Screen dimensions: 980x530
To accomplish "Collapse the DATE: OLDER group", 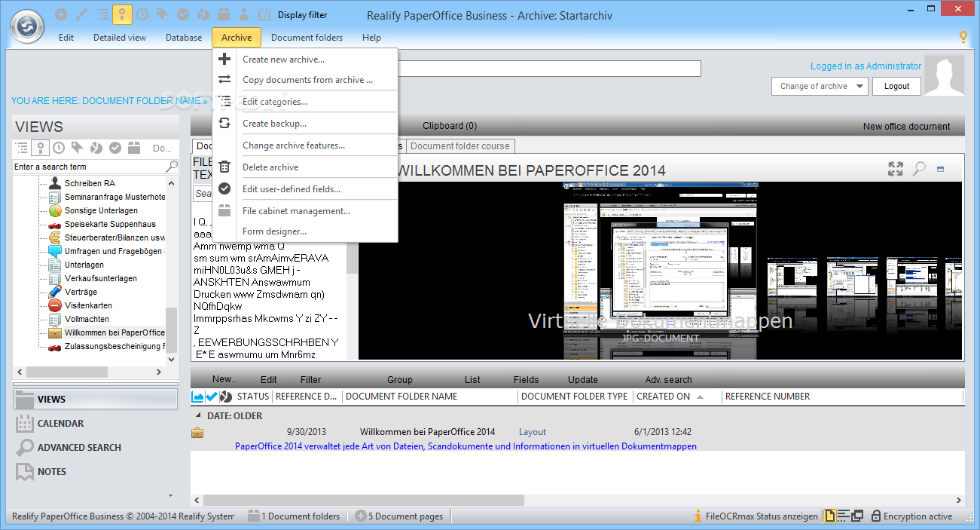I will (x=199, y=415).
